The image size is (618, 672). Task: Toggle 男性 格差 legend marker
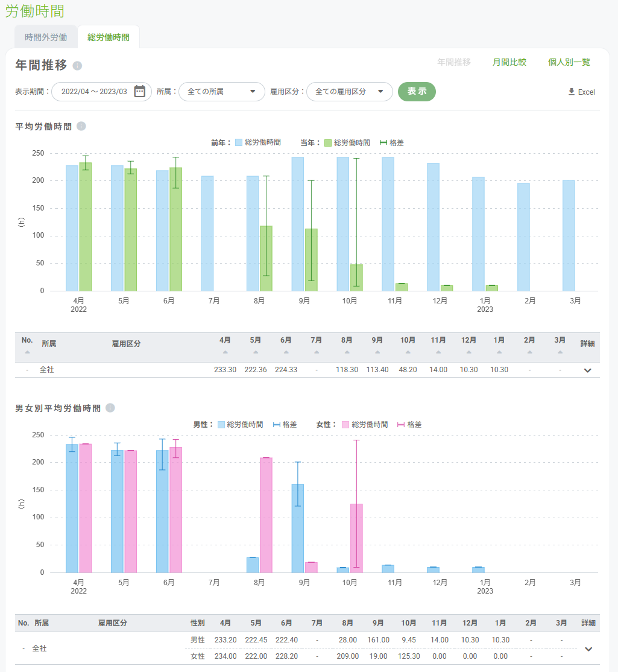(277, 425)
